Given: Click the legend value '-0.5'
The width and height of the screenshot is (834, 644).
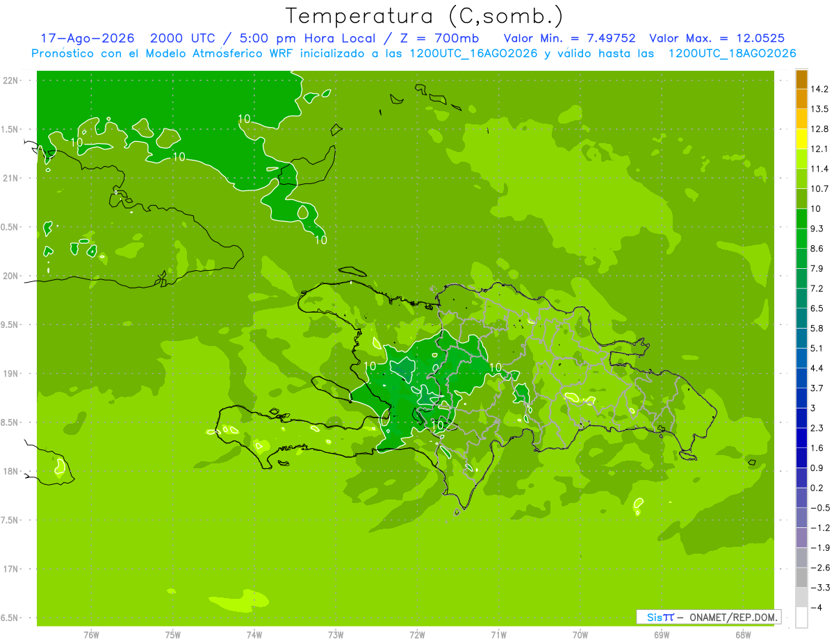Looking at the screenshot, I should [x=820, y=508].
